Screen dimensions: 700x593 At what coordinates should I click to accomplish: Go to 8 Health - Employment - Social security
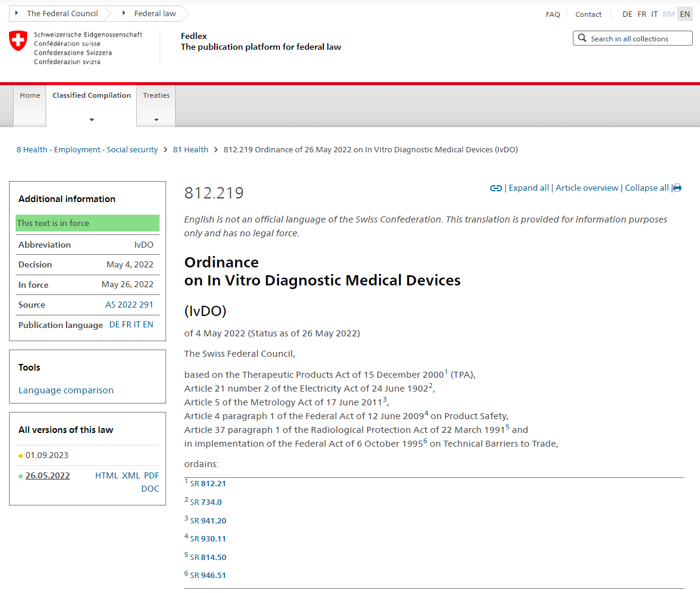click(x=87, y=149)
